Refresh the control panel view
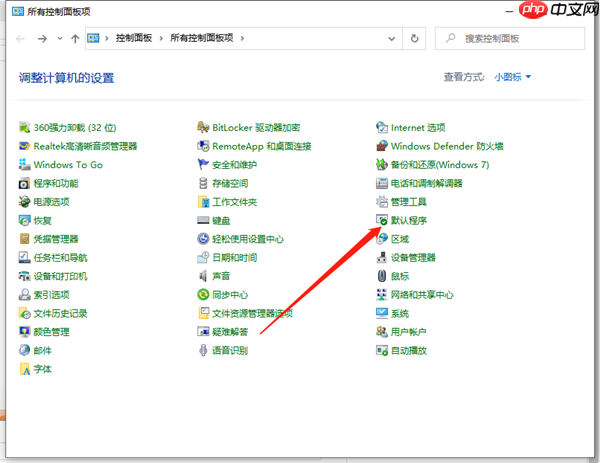 click(414, 39)
